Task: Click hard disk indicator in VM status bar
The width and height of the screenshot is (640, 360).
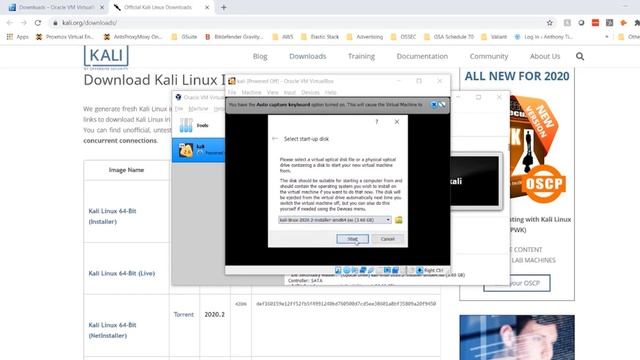Action: (338, 270)
